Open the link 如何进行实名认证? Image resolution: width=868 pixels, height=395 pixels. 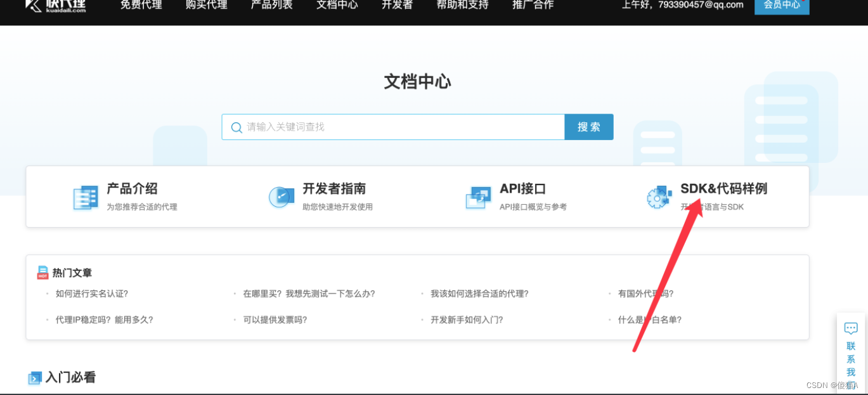tap(91, 294)
